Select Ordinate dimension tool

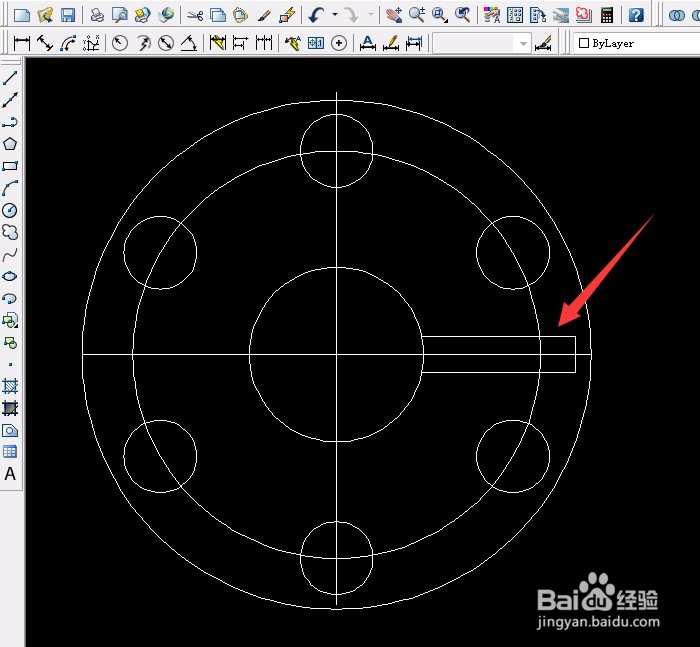click(91, 43)
